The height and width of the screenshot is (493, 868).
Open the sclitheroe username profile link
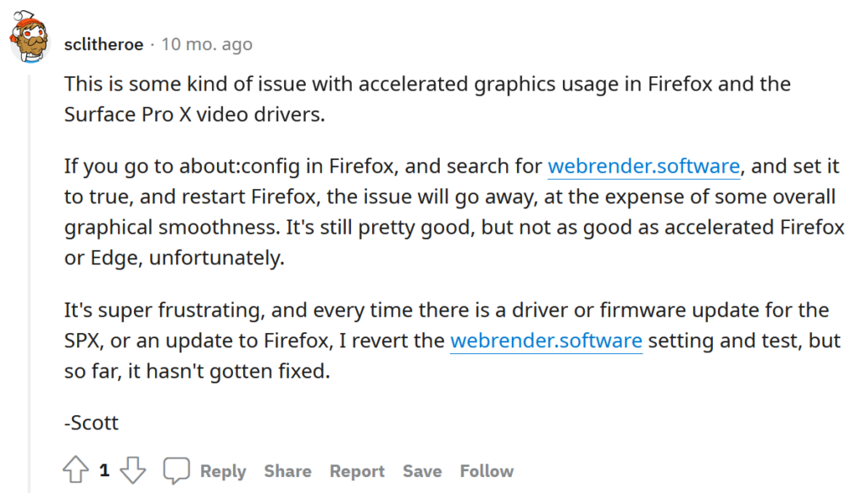point(103,44)
